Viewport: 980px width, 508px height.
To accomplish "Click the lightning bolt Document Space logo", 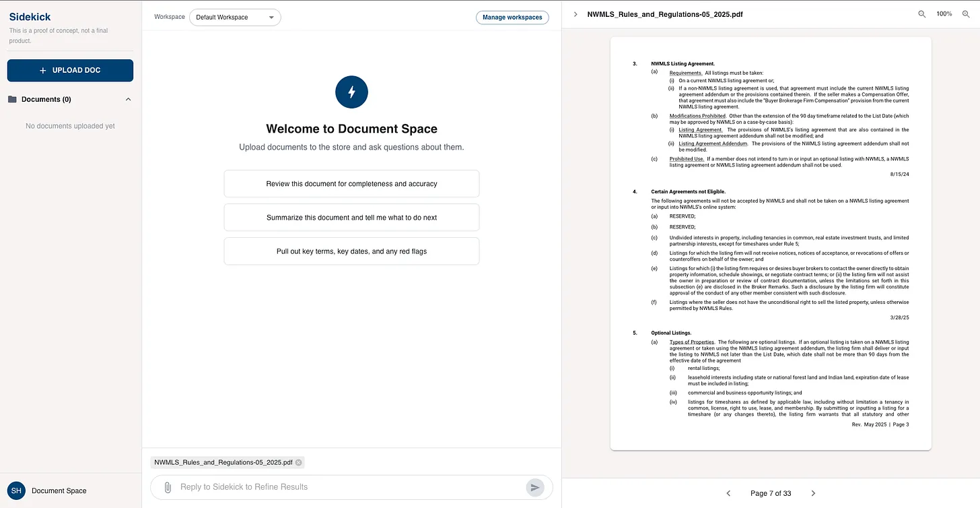I will 351,92.
